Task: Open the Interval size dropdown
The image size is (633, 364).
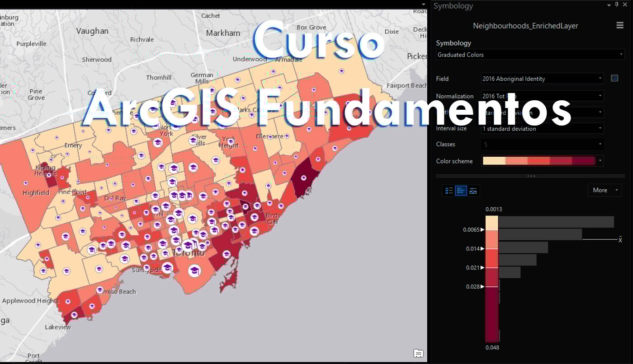Action: (600, 129)
